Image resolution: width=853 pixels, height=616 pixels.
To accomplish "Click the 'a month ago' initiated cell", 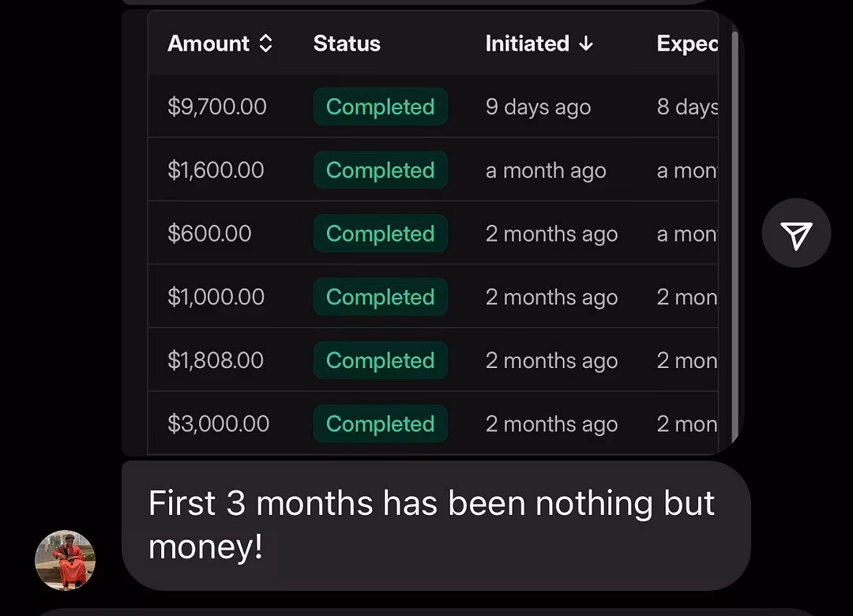I will click(x=546, y=171).
